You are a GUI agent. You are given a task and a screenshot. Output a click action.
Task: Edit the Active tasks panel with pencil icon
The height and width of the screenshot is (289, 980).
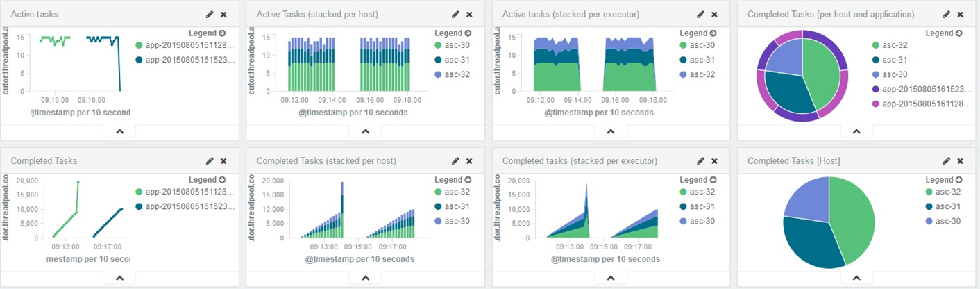210,14
